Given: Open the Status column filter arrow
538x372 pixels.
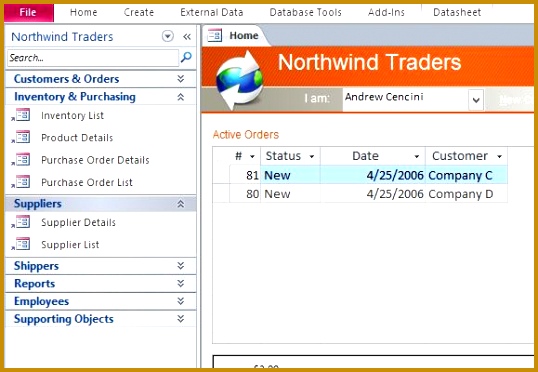Looking at the screenshot, I should click(x=312, y=156).
